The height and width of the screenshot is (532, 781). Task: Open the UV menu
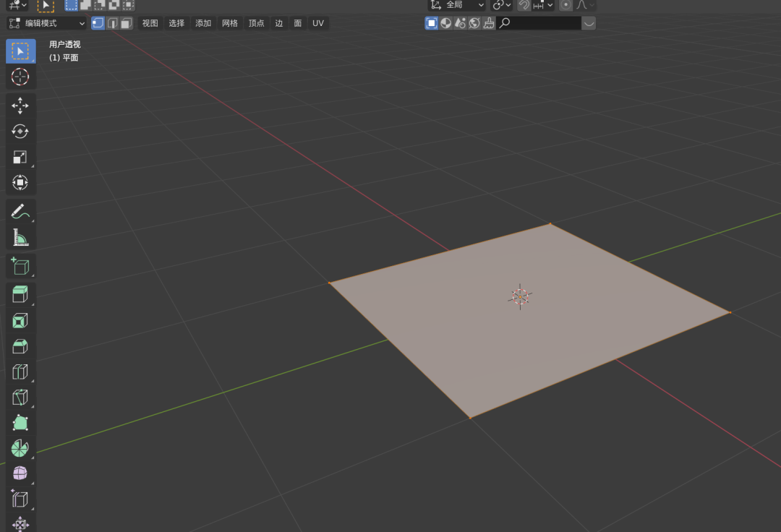click(317, 23)
